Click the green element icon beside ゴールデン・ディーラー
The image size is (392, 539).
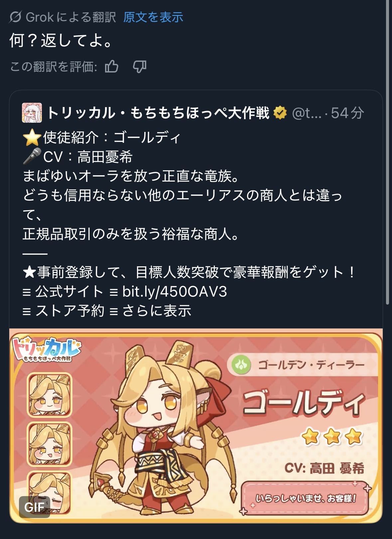pyautogui.click(x=241, y=365)
